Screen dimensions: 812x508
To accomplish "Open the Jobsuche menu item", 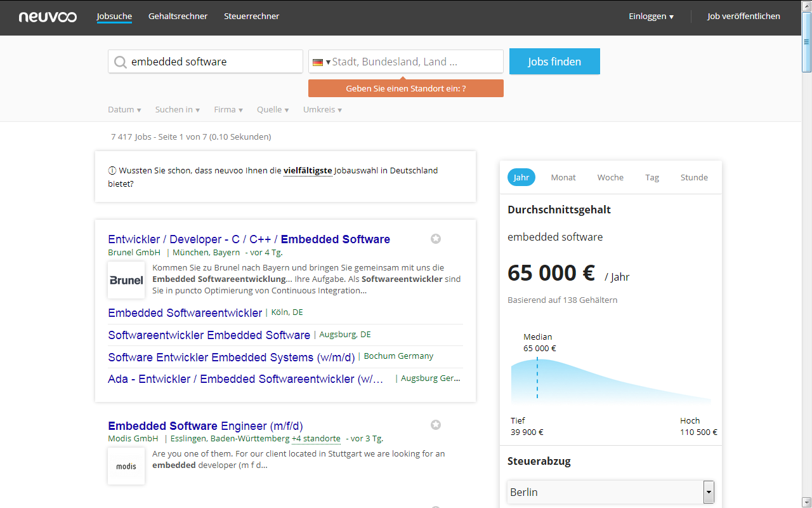I will [x=114, y=17].
